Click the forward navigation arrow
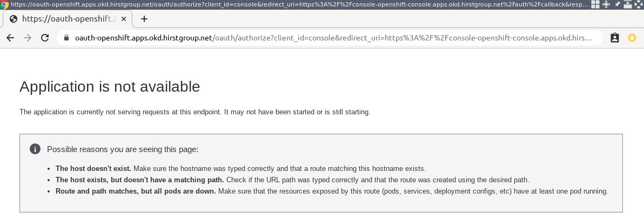Image resolution: width=644 pixels, height=213 pixels. pyautogui.click(x=28, y=38)
